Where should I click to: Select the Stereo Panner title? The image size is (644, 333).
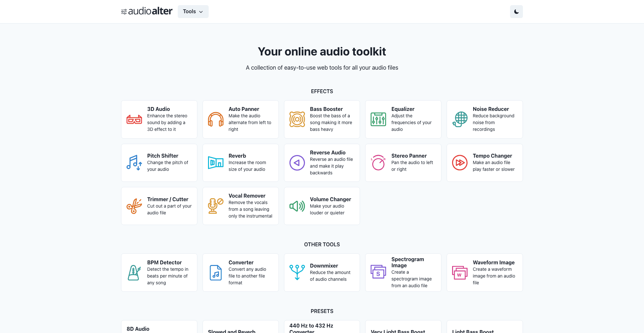(x=409, y=156)
